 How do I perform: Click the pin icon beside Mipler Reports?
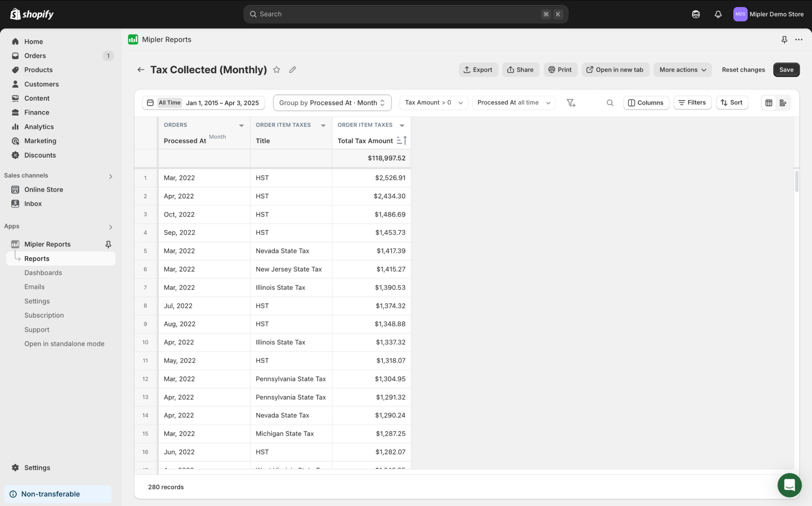pos(108,244)
